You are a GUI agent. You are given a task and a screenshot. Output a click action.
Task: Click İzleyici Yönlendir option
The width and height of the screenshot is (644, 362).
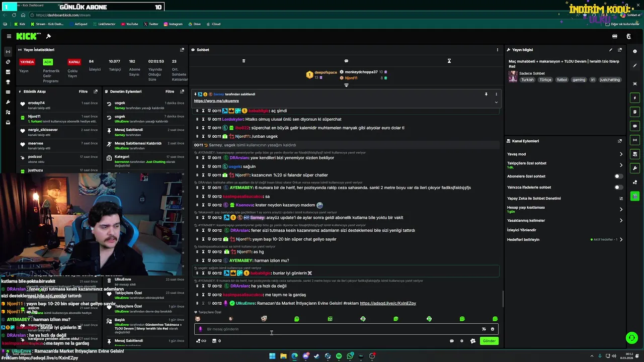(x=522, y=230)
